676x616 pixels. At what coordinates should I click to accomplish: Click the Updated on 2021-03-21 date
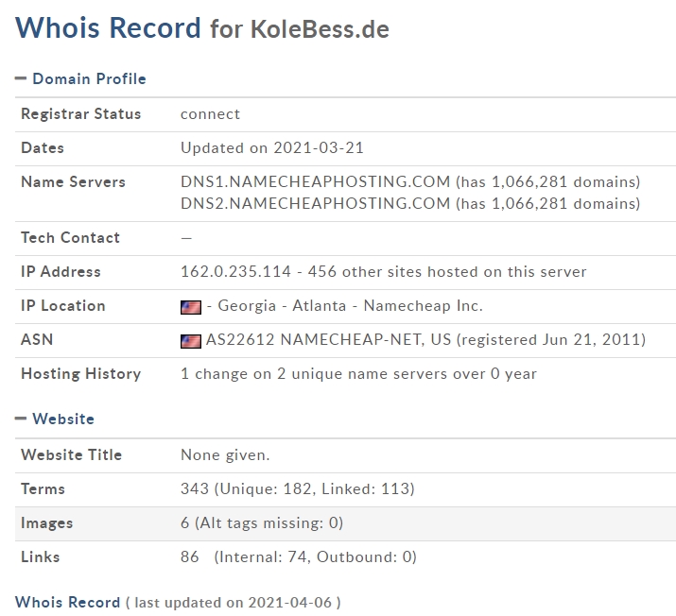tap(272, 147)
